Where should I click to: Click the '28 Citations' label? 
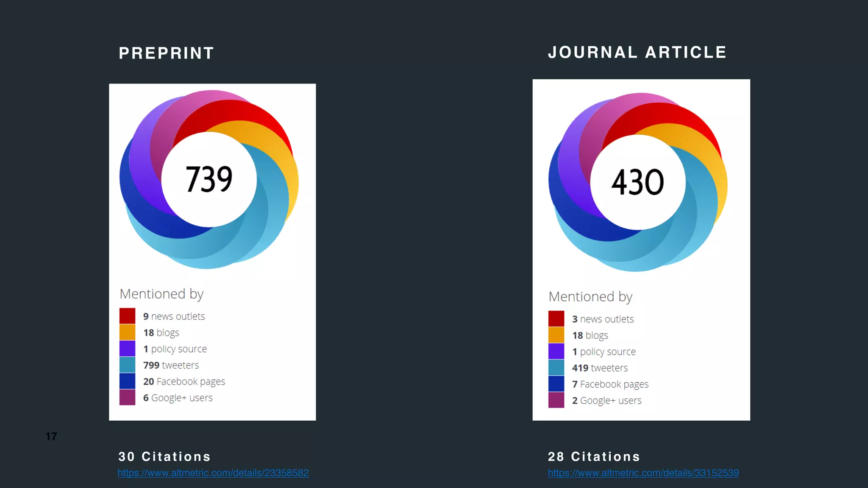[x=594, y=457]
